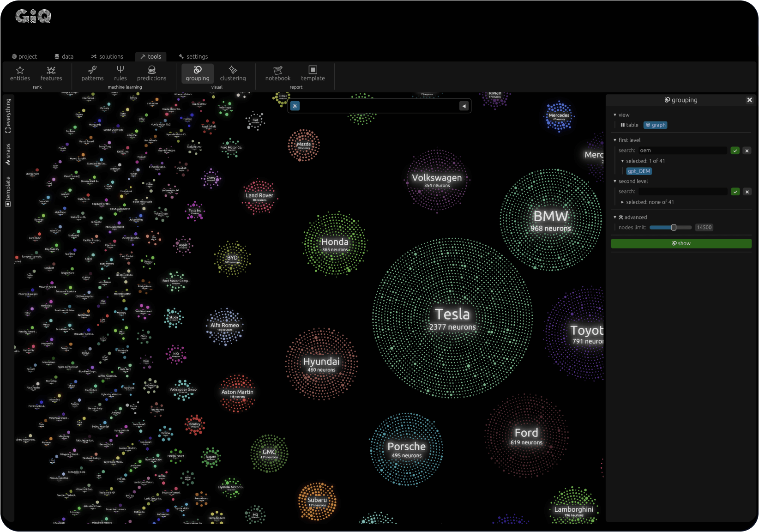Close the grouping panel
759x532 pixels.
point(750,100)
